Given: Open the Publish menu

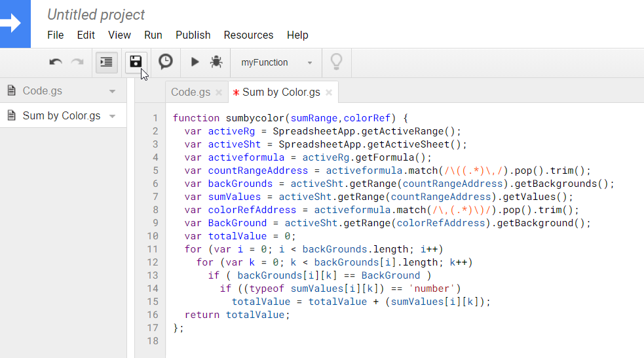Looking at the screenshot, I should [x=193, y=35].
